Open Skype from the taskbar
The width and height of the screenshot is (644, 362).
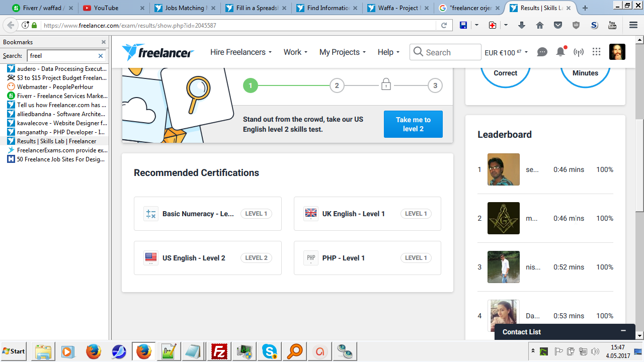click(270, 351)
